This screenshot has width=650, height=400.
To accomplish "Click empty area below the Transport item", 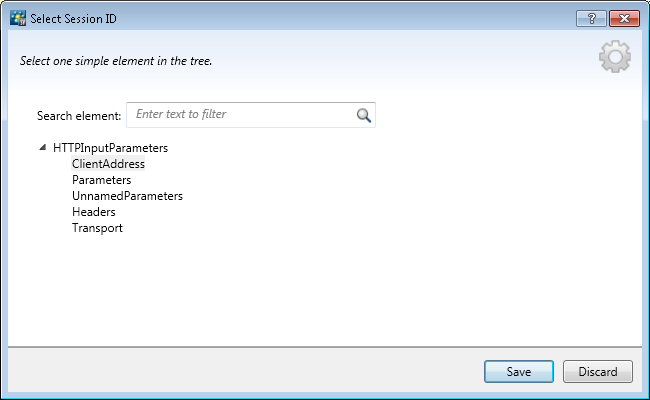I will 300,290.
